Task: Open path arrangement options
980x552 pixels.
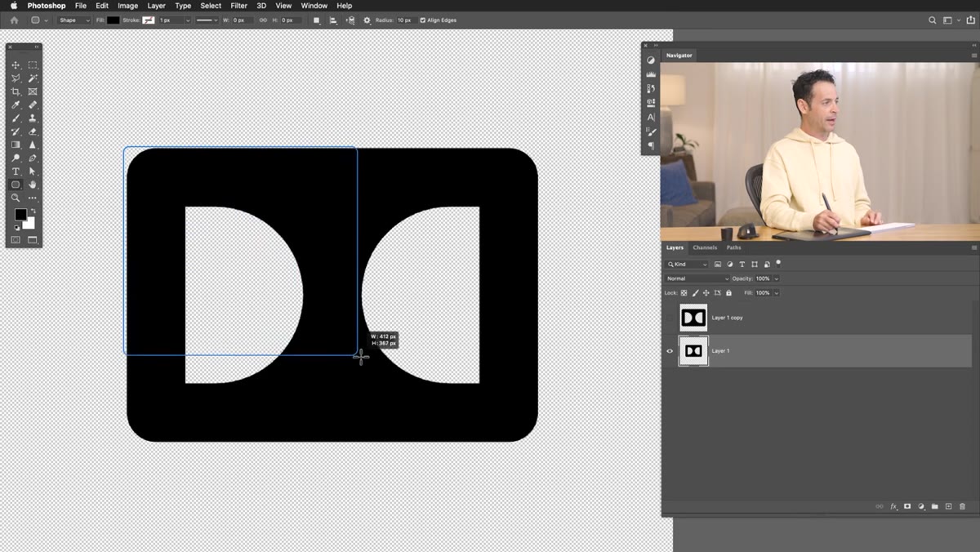Action: [350, 20]
